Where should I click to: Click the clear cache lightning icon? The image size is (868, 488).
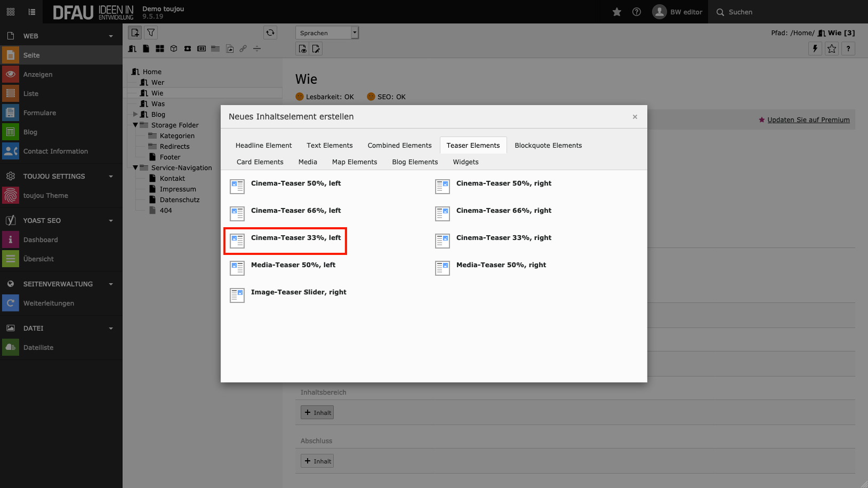pyautogui.click(x=815, y=49)
